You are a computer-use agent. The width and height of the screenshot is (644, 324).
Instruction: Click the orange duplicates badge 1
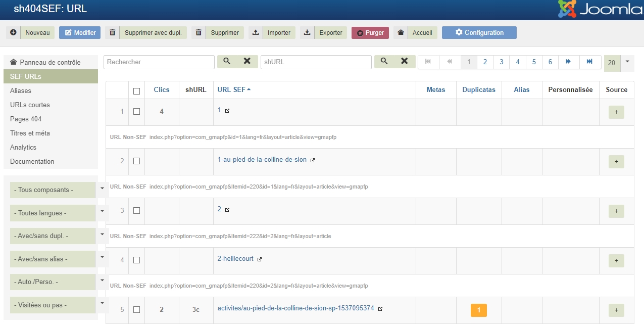pyautogui.click(x=479, y=310)
